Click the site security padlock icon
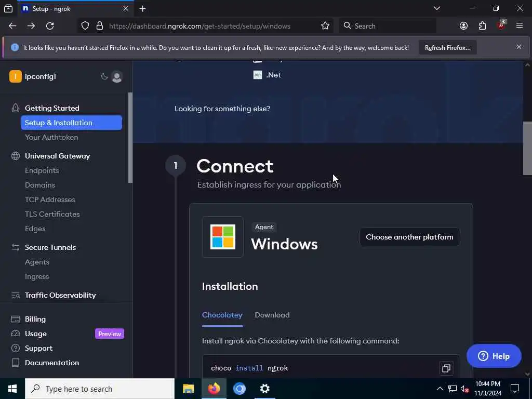 click(x=100, y=26)
